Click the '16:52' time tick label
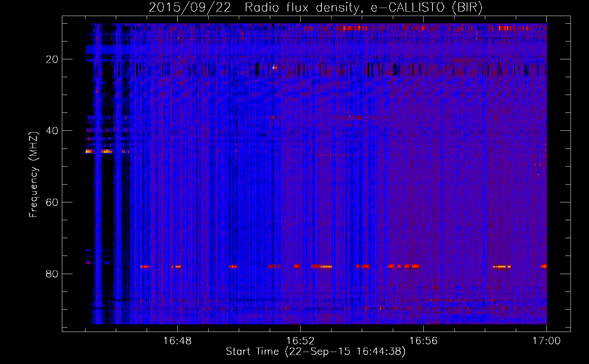The width and height of the screenshot is (589, 364). [300, 341]
